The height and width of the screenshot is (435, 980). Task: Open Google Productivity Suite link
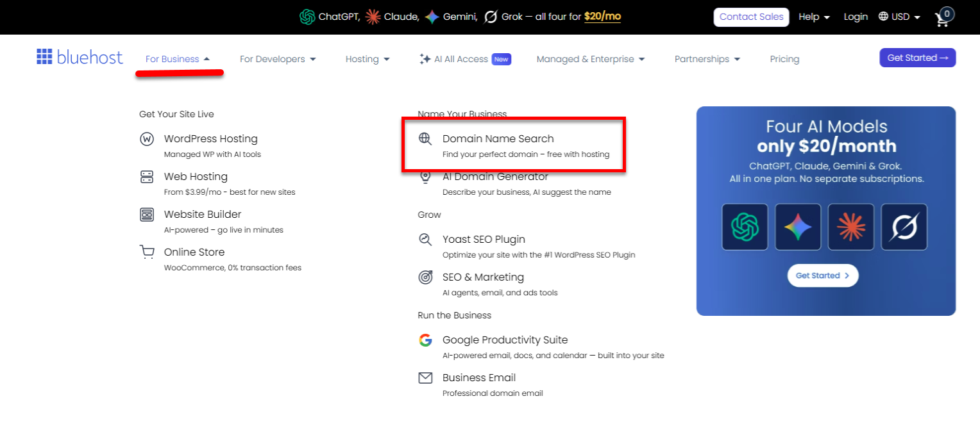[x=505, y=340]
